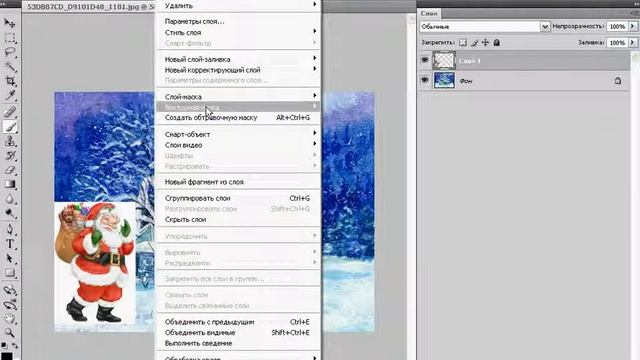Select the 3D Rotate tool
This screenshot has height=360, width=640.
(x=9, y=290)
